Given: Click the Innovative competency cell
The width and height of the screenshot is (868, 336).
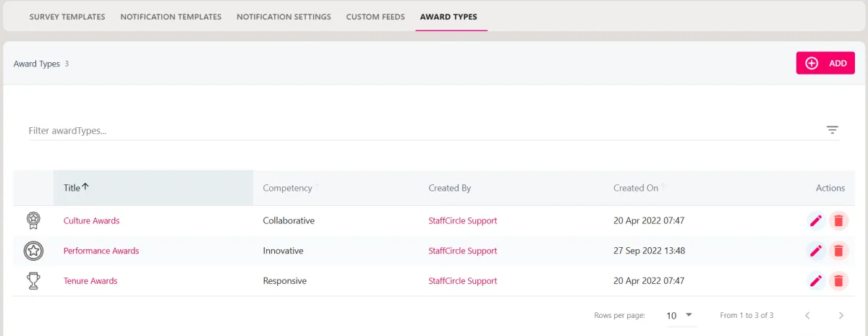Looking at the screenshot, I should coord(283,251).
